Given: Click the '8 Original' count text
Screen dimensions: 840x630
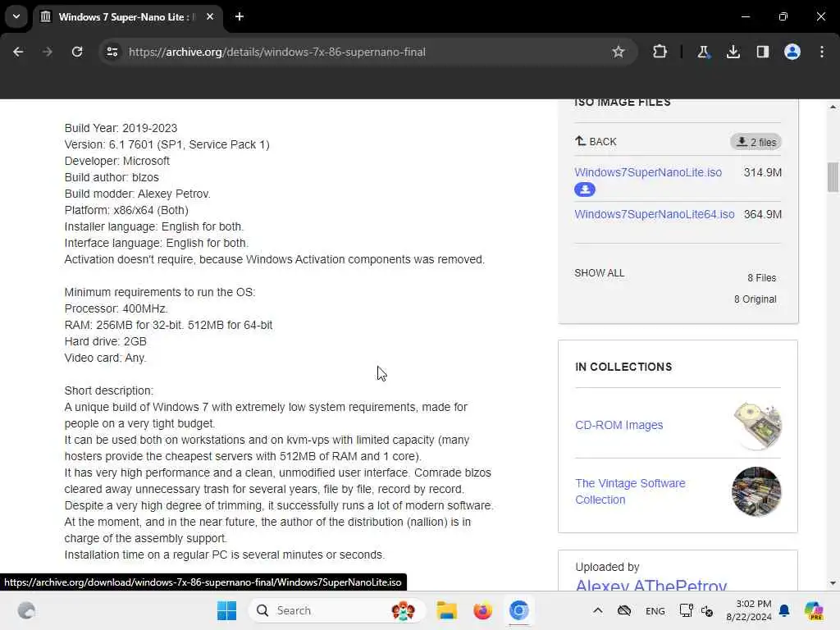Looking at the screenshot, I should [x=755, y=299].
